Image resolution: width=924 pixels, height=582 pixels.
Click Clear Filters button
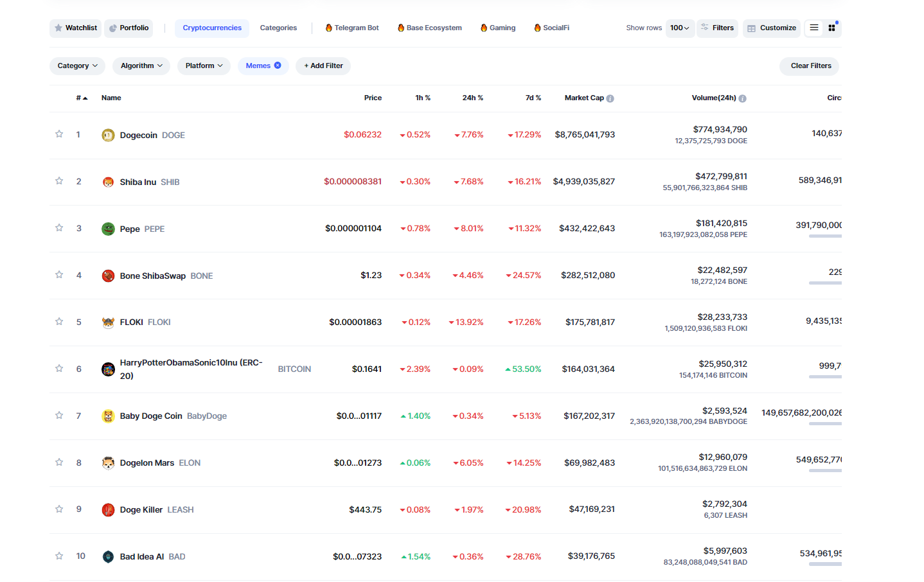[x=810, y=66]
